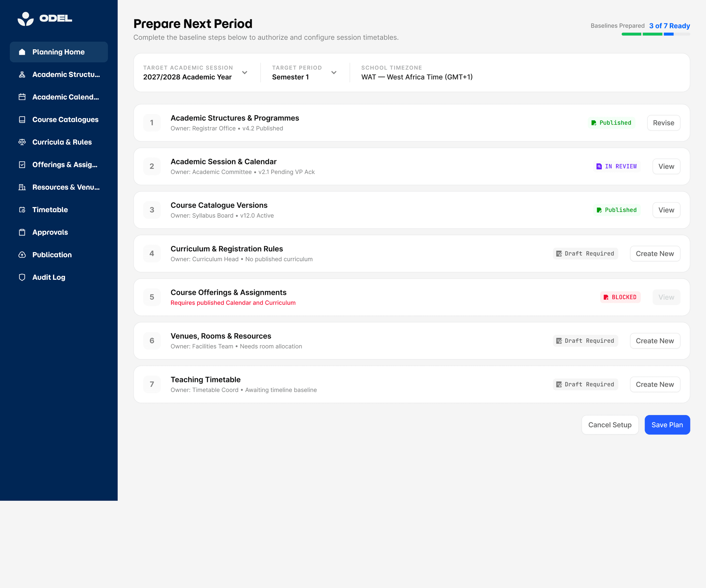
Task: Click 'WAT — West Africa Time (GMT+1)' text
Action: [417, 77]
